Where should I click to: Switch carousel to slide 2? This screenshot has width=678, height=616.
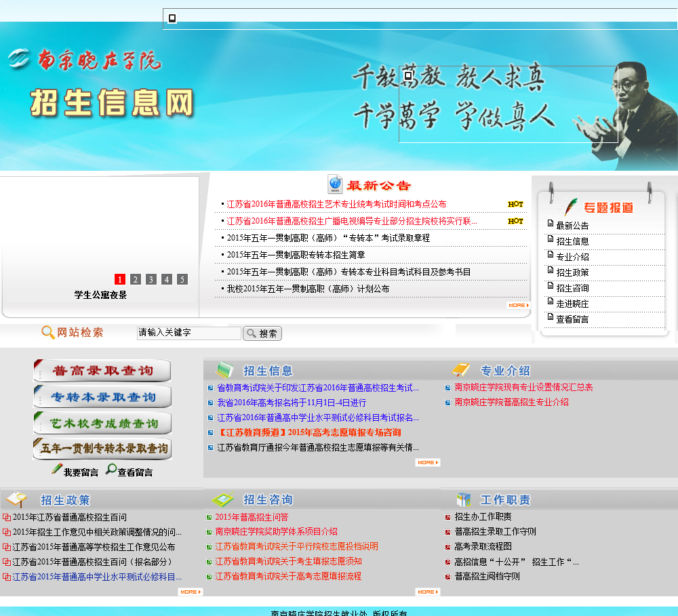(x=136, y=279)
